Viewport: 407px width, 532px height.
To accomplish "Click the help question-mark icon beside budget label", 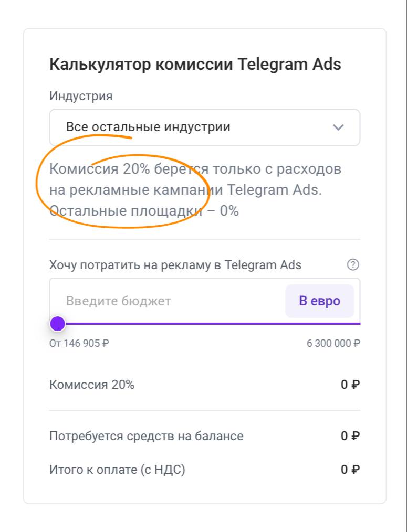I will 353,265.
